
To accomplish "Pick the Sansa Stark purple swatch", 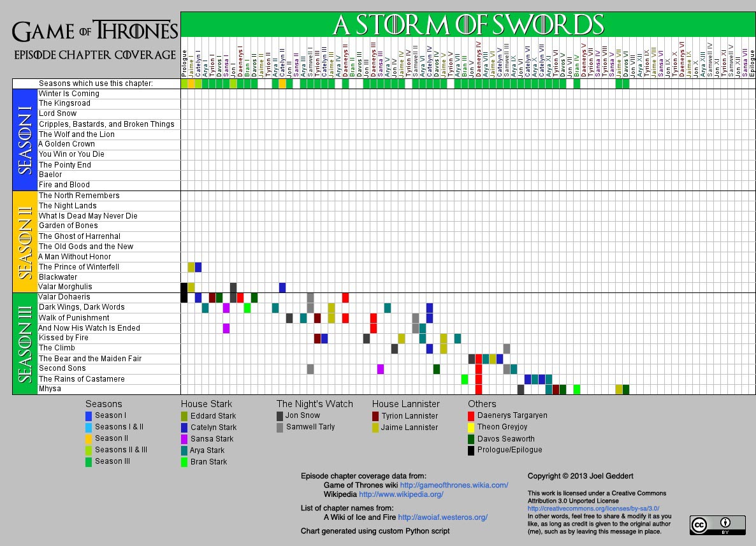I will click(184, 439).
